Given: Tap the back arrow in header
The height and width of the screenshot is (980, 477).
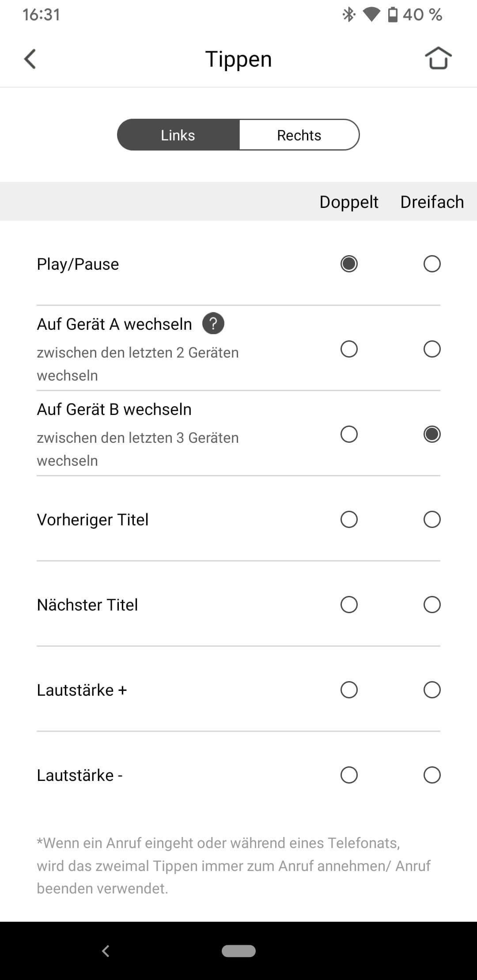Looking at the screenshot, I should pyautogui.click(x=30, y=59).
